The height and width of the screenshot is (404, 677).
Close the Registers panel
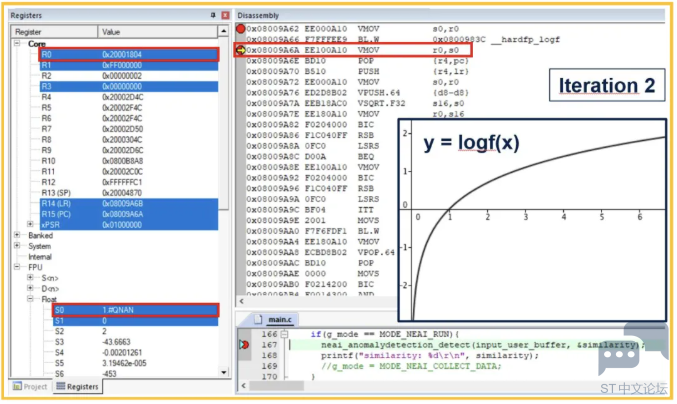(x=225, y=15)
